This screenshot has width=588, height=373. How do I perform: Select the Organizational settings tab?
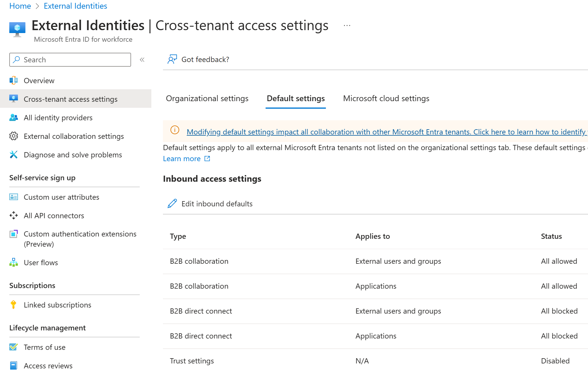[x=207, y=99]
